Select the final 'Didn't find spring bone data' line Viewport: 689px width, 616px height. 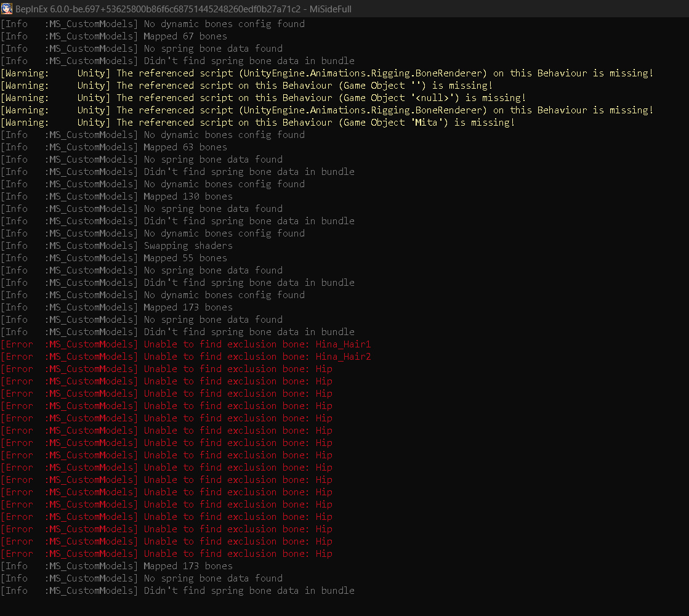coord(249,591)
